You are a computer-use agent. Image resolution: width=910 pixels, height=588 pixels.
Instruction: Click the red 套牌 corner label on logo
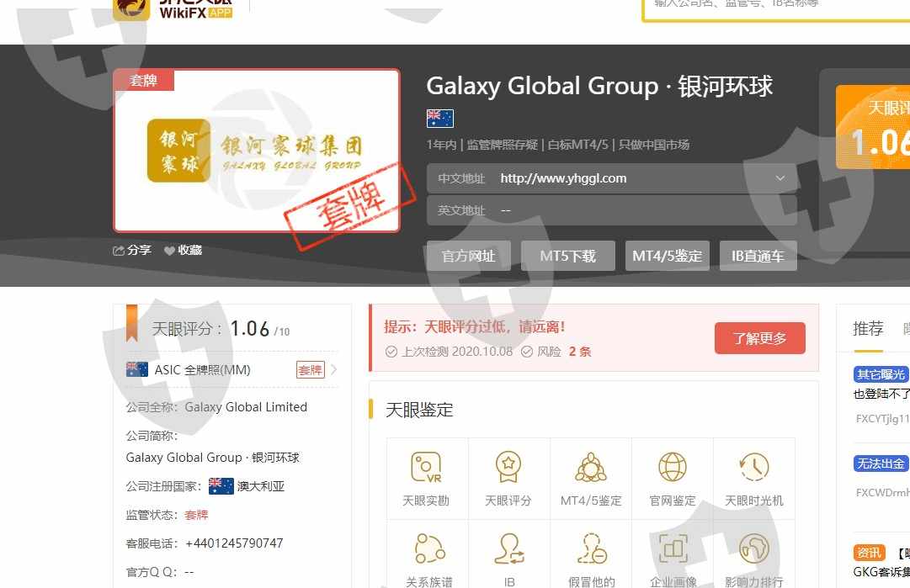pyautogui.click(x=143, y=80)
